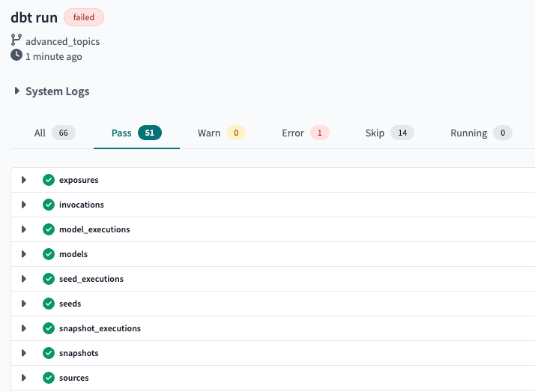Click the seed_executions label

coord(91,279)
